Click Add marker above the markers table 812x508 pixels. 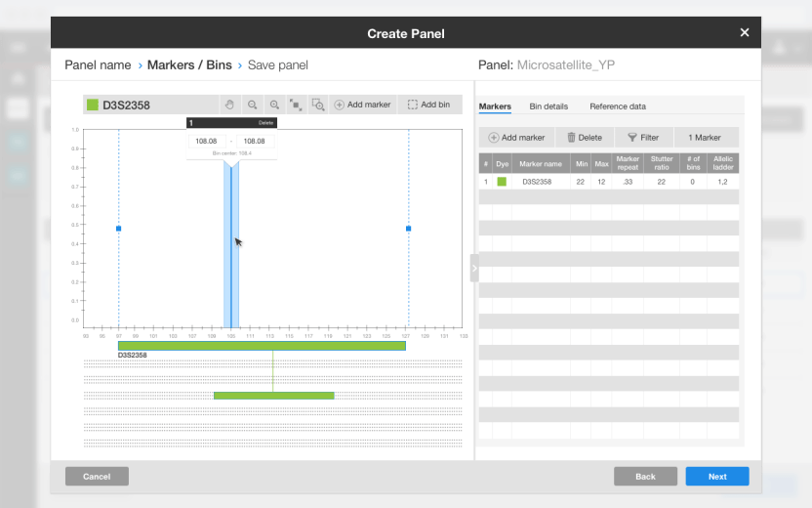(x=517, y=138)
